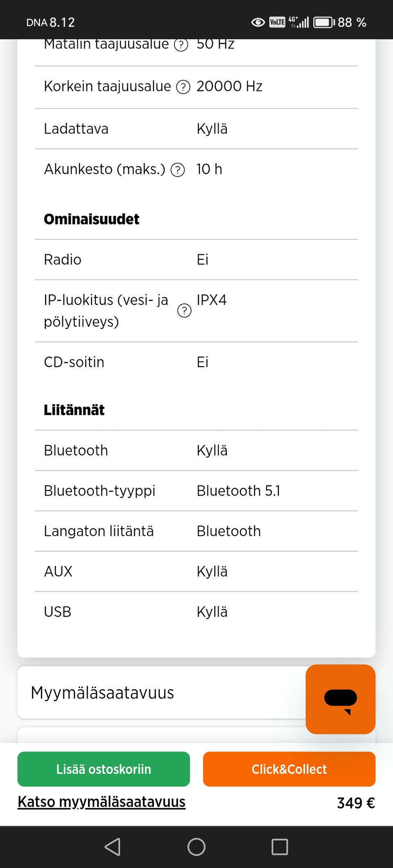Choose Click&Collect orange button
The image size is (393, 868).
[289, 769]
